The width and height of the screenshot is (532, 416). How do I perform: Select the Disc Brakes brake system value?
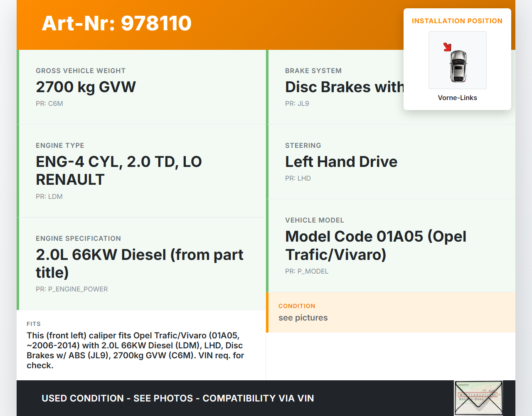coord(344,87)
